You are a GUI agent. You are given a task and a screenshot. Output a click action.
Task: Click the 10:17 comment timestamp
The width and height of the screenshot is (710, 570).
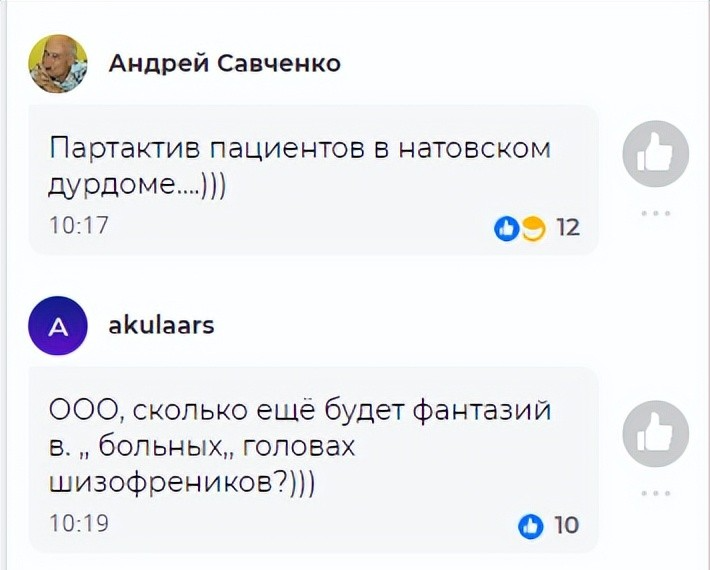(x=79, y=227)
